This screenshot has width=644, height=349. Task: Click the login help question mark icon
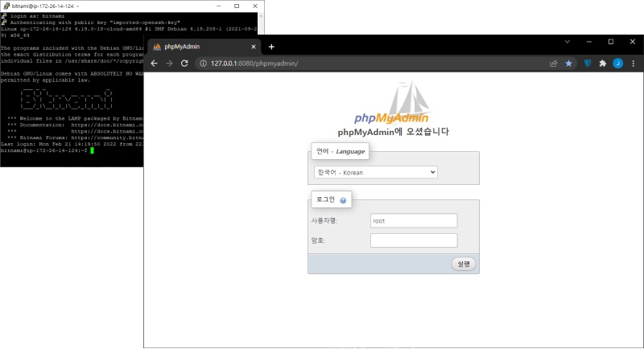343,200
